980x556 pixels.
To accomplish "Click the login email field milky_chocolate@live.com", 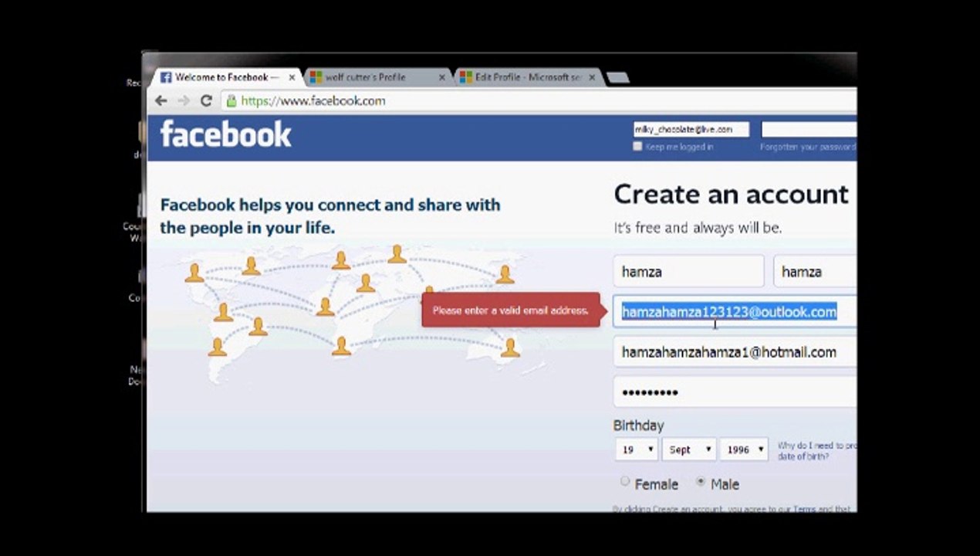I will 691,130.
